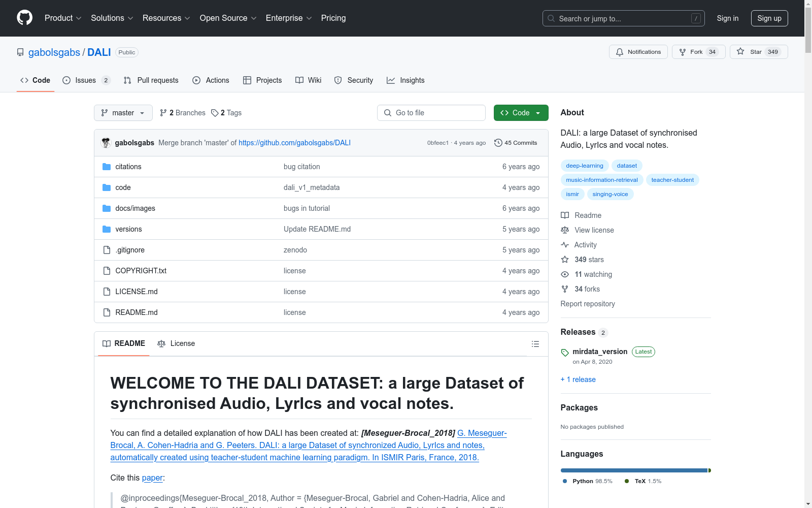Click the code folder icon
Screen dimensions: 812x508
click(107, 187)
